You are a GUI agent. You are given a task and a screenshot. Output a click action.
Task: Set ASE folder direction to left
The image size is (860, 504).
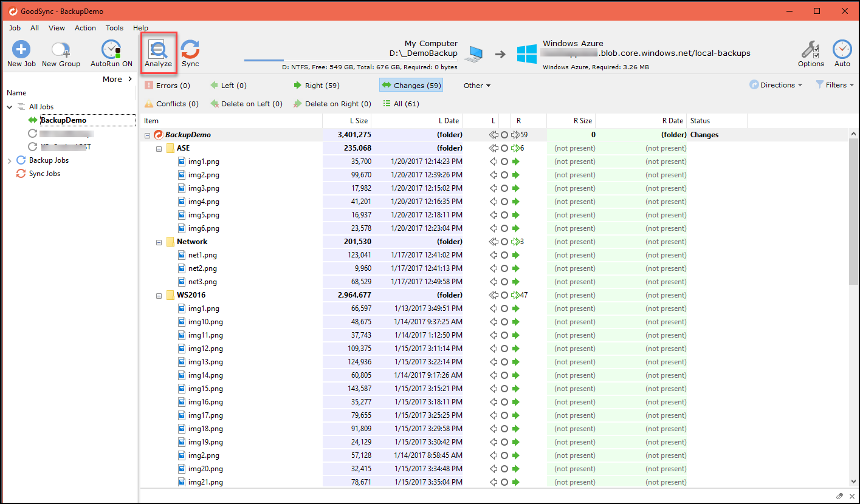click(493, 148)
